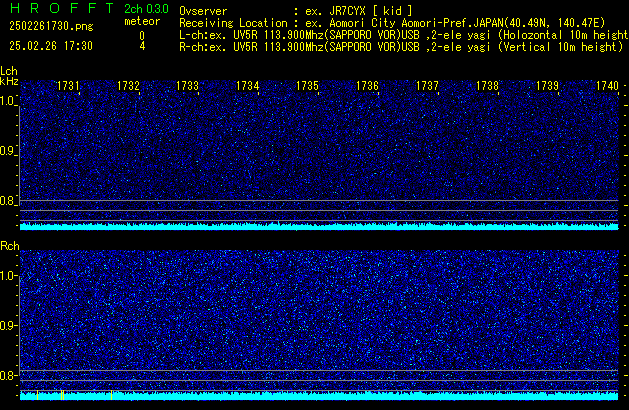Click the 0.9 frequency label on Rch axis
629x410 pixels.
(7, 325)
